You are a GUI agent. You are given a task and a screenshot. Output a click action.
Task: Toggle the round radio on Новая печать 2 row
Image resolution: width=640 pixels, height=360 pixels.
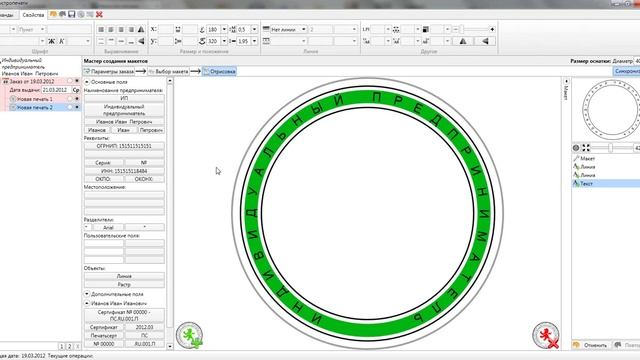(x=70, y=107)
